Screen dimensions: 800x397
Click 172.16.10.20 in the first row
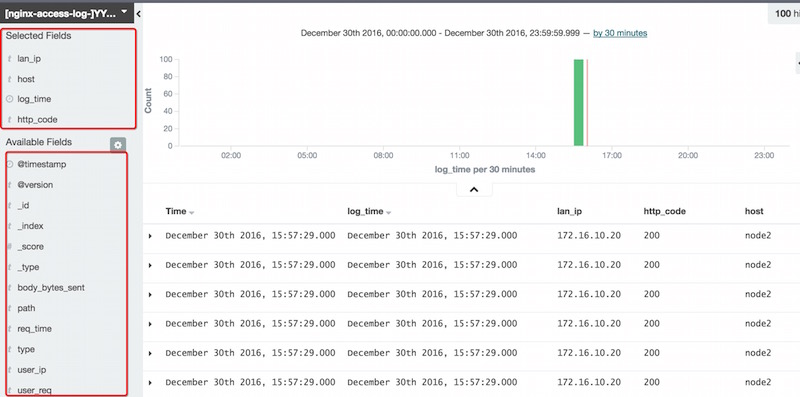(589, 236)
